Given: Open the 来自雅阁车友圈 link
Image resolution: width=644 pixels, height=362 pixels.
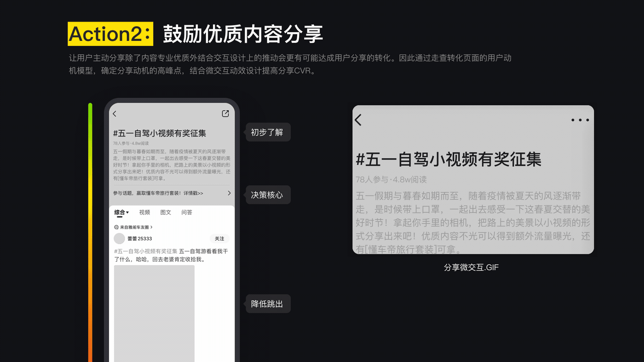Looking at the screenshot, I should (133, 227).
